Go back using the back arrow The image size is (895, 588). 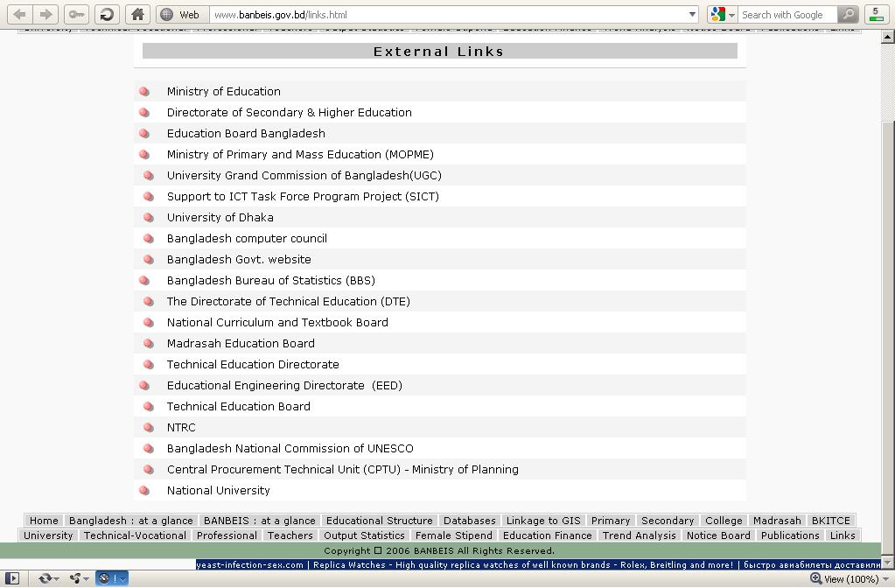[19, 14]
